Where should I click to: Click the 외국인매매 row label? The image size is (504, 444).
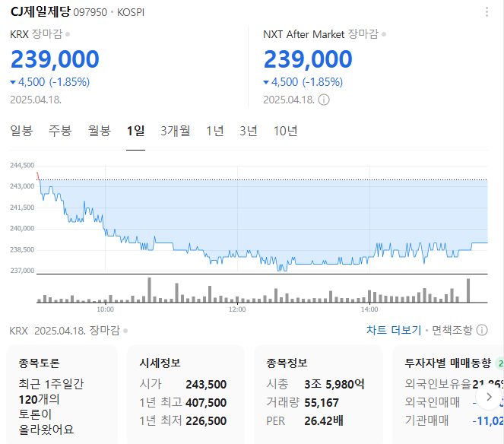pyautogui.click(x=433, y=402)
